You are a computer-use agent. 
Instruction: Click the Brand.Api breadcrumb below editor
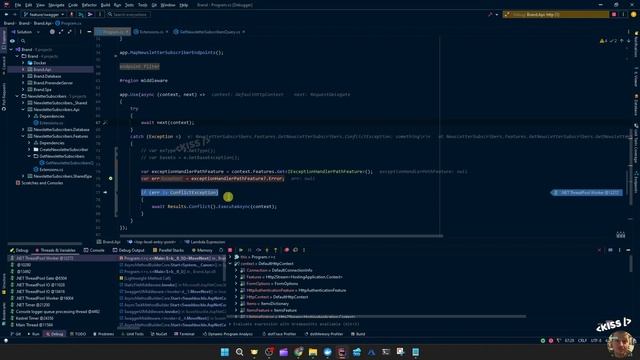pos(109,242)
